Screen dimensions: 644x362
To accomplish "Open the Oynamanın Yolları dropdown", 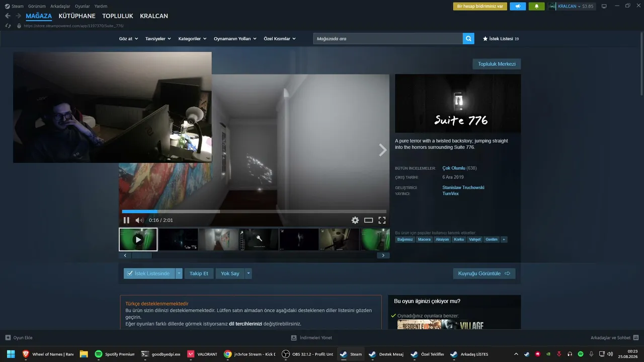I will (x=235, y=39).
